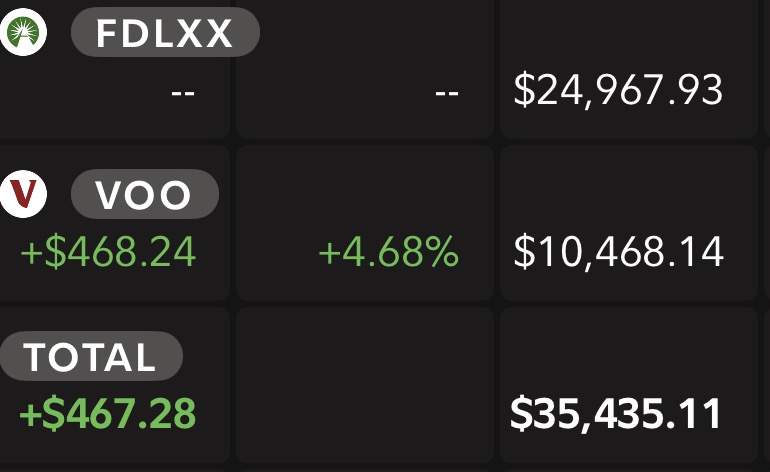Click the cut-off column cell right of $35,435.11
Screen dimensions: 770x472
767,385
